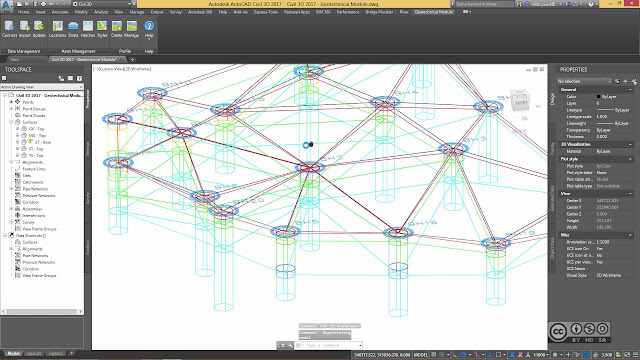The image size is (640, 360).
Task: Click the command line input field
Action: point(328,345)
